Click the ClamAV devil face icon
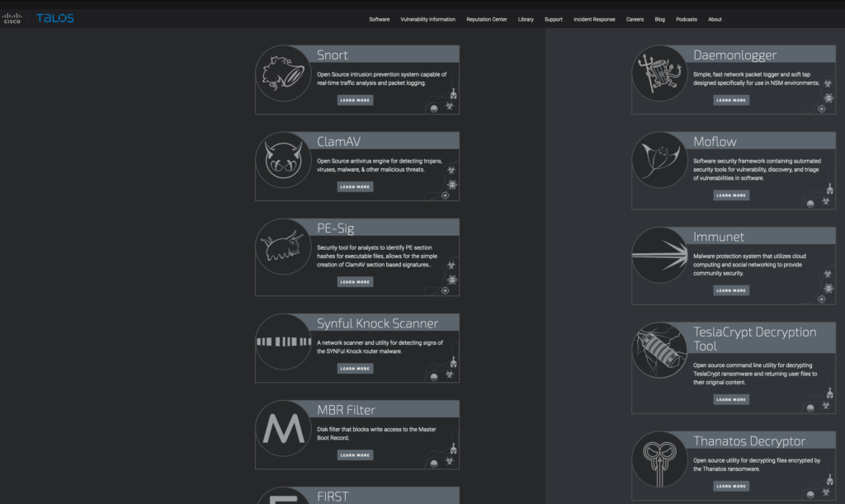Viewport: 845px width, 504px height. tap(283, 160)
